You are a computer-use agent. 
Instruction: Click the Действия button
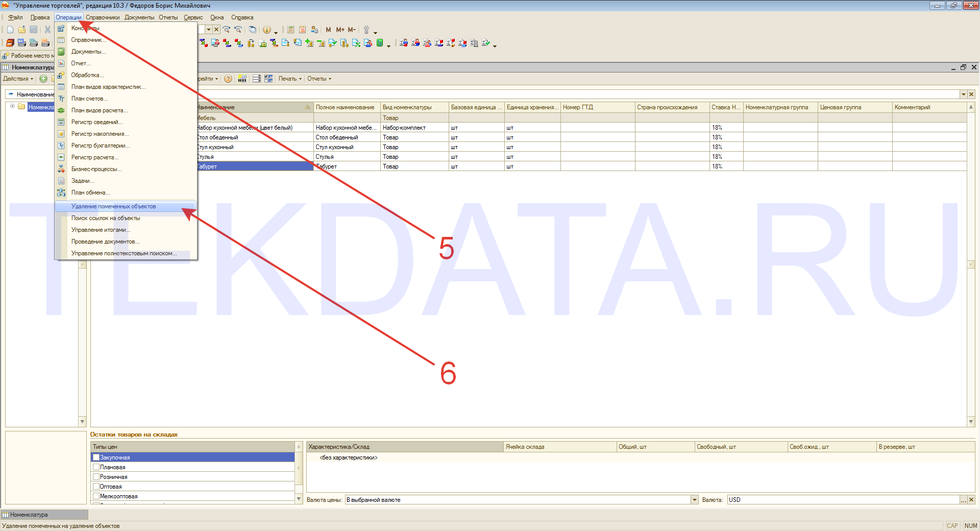pos(18,79)
